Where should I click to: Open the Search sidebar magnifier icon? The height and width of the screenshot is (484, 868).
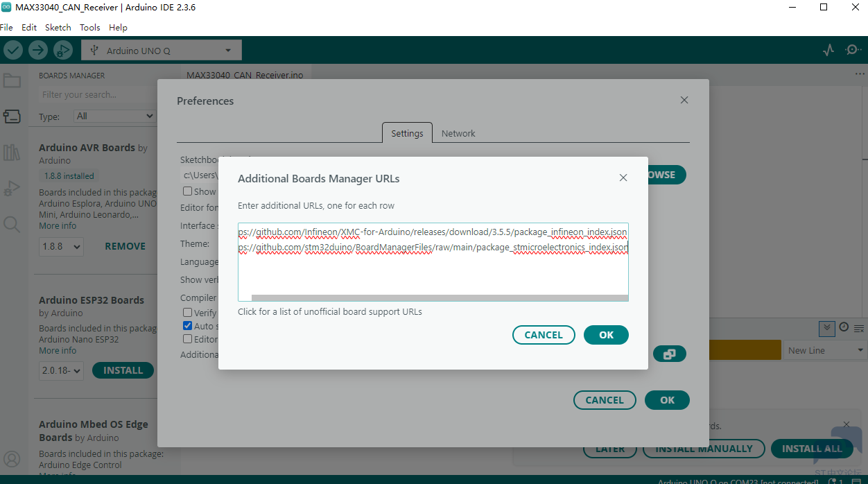(x=12, y=224)
